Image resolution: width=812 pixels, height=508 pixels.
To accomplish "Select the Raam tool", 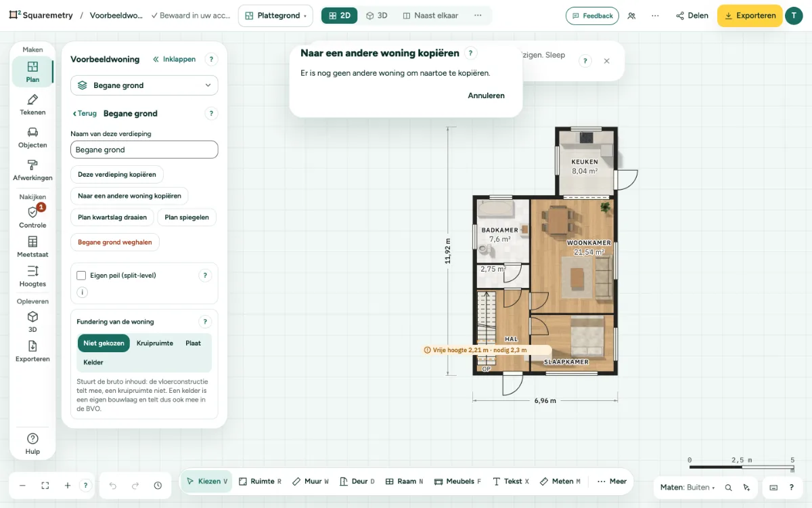I will [405, 482].
